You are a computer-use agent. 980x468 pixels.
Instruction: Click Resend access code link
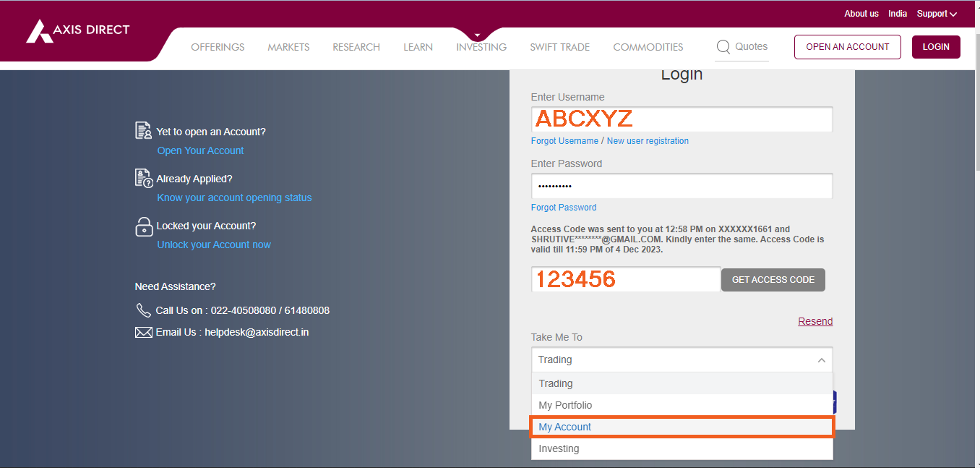tap(815, 321)
